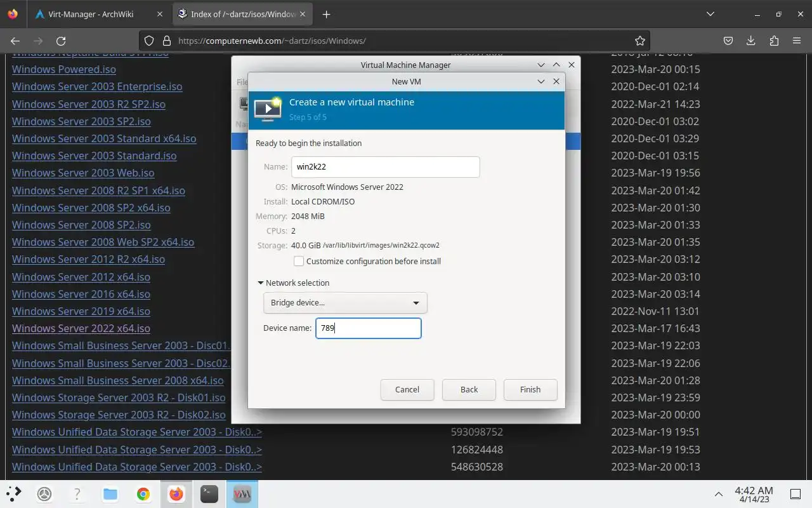This screenshot has height=508, width=812.
Task: Click Firefox forward navigation arrow
Action: pos(38,41)
